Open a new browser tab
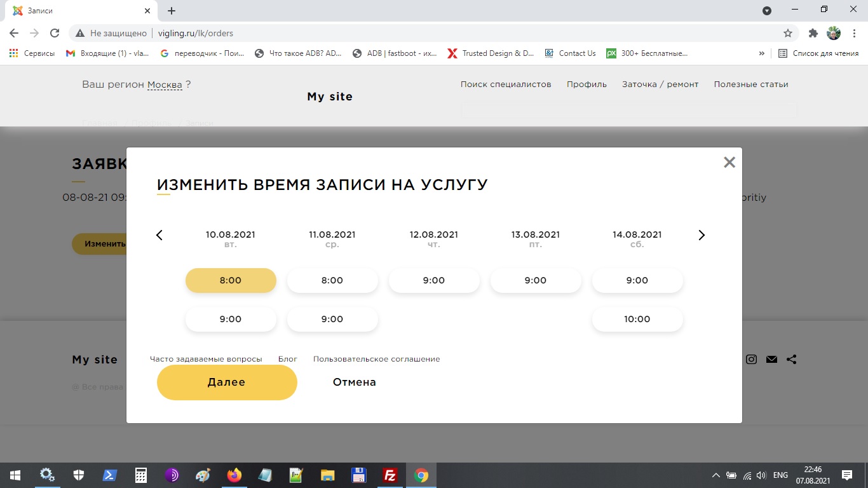This screenshot has width=868, height=488. coord(172,11)
